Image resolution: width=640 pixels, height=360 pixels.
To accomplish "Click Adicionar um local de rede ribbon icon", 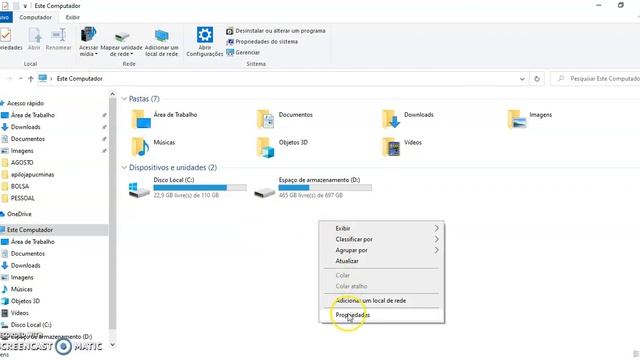I will click(162, 36).
